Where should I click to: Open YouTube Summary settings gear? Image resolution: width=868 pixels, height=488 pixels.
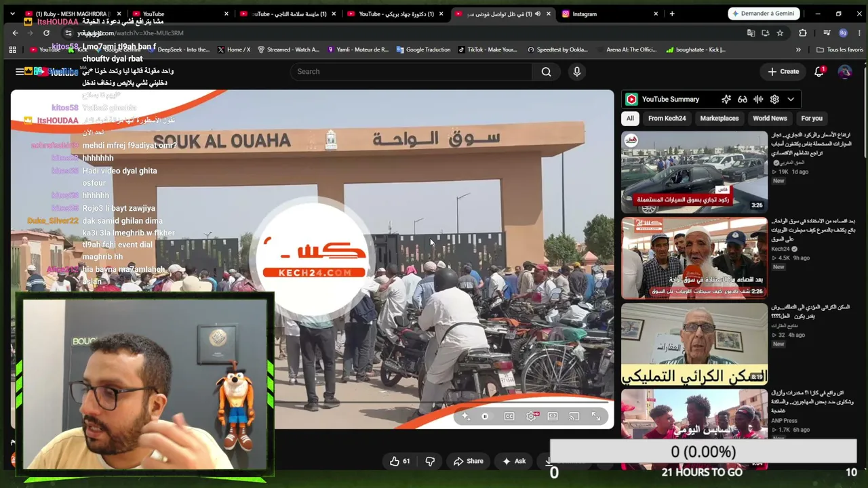[774, 99]
